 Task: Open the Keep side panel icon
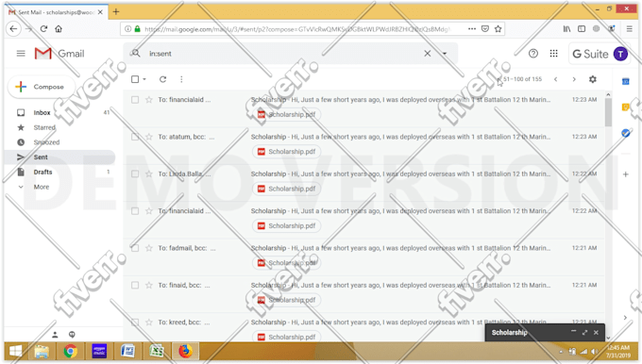[x=626, y=108]
